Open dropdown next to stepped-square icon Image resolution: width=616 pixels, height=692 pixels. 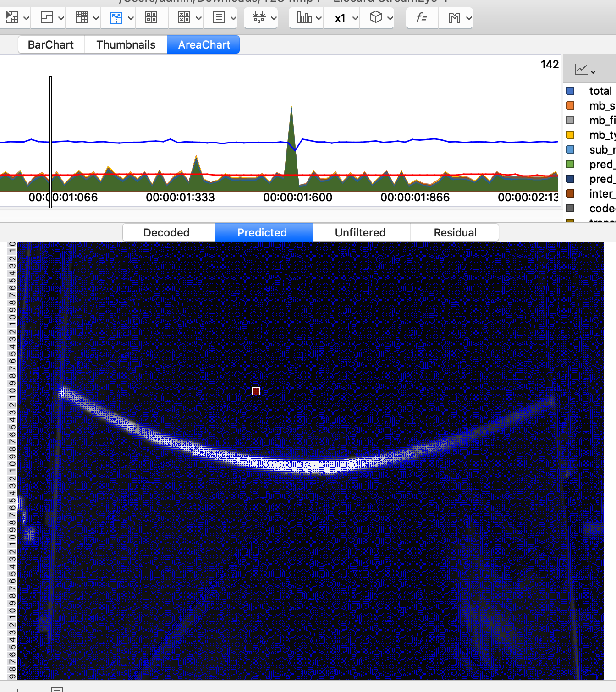(61, 18)
